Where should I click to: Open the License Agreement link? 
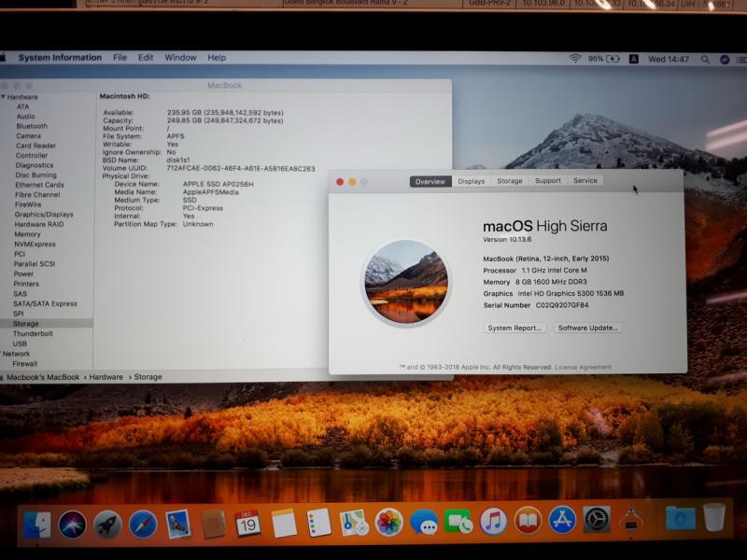[x=583, y=367]
